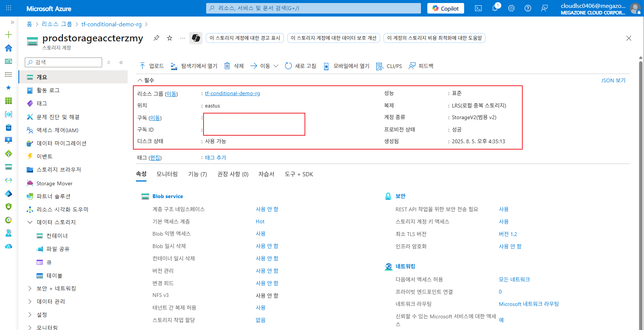644x330 pixels.
Task: Open the feedback icon in top bar
Action: pyautogui.click(x=544, y=8)
